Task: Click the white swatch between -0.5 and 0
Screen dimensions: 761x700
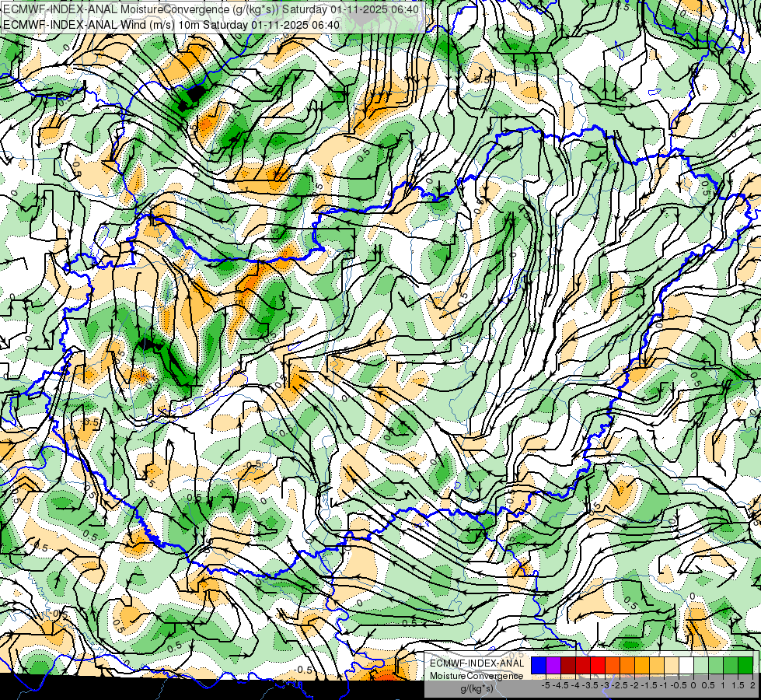Action: coord(686,666)
